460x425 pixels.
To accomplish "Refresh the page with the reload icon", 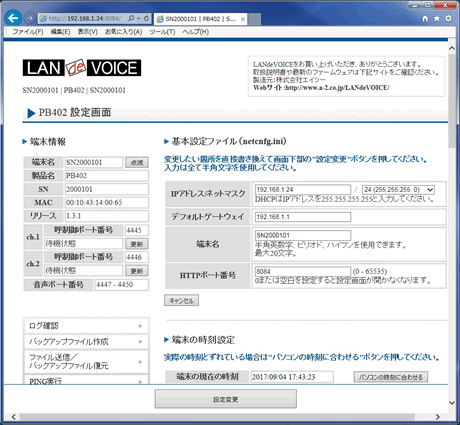I will point(146,18).
